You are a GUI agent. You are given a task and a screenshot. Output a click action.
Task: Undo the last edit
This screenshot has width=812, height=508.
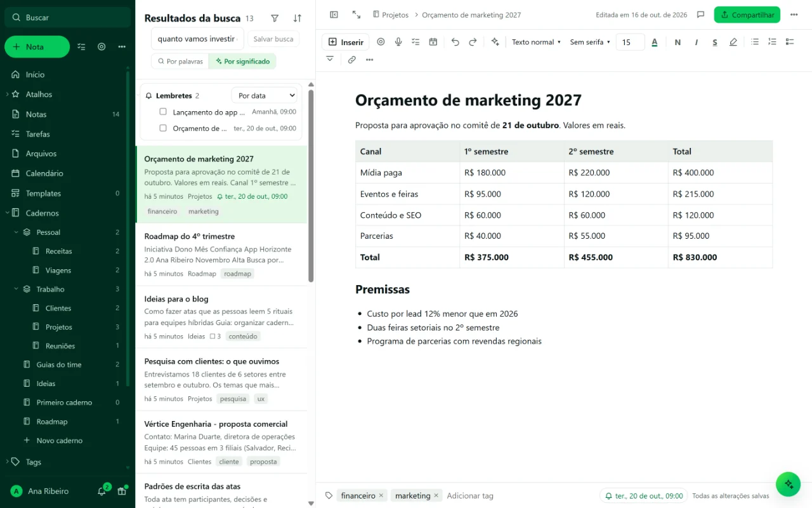coord(455,42)
